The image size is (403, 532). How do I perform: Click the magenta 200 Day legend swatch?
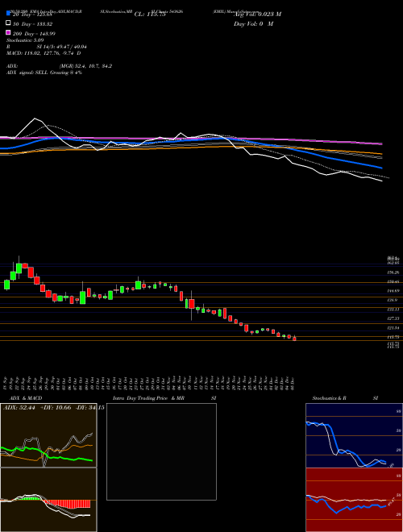(9, 33)
